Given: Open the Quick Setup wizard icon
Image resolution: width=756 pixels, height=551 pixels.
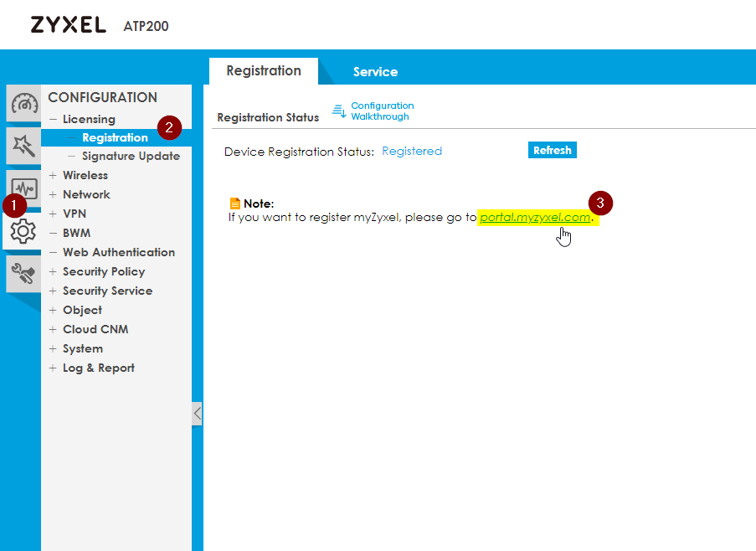Looking at the screenshot, I should click(x=23, y=146).
